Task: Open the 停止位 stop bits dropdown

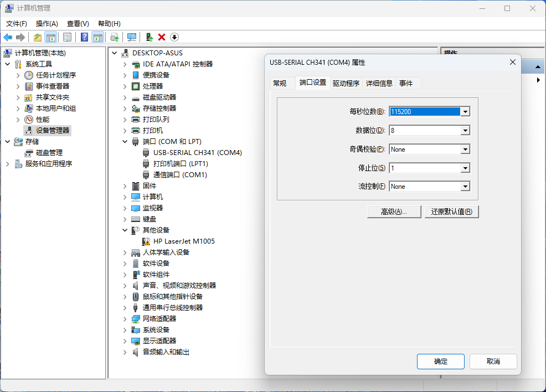Action: point(465,168)
